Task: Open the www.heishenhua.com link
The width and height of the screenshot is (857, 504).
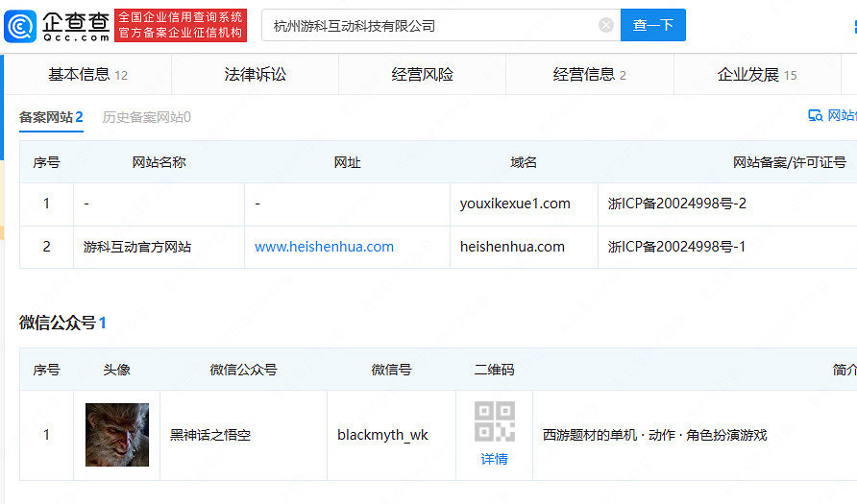Action: click(324, 247)
